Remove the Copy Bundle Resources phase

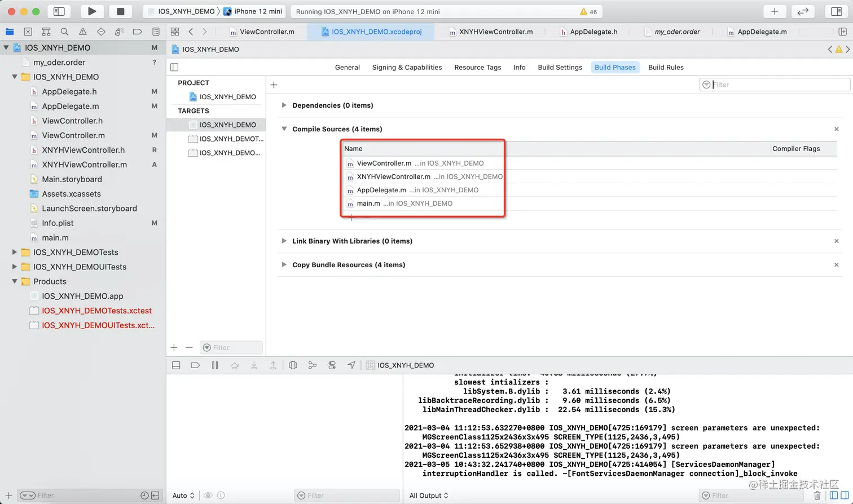[x=837, y=264]
